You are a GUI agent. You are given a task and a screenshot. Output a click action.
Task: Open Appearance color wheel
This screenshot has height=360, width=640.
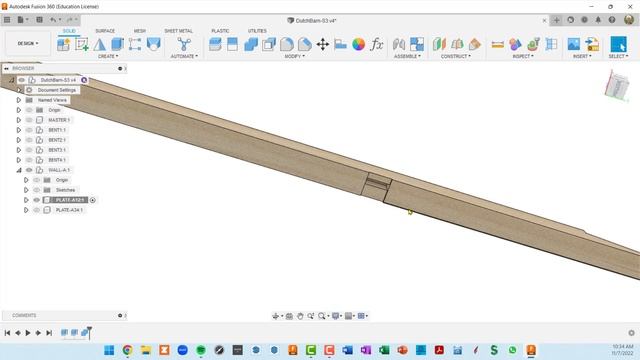[358, 44]
